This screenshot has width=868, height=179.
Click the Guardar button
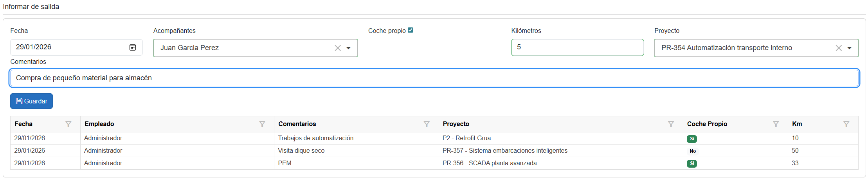click(x=31, y=101)
